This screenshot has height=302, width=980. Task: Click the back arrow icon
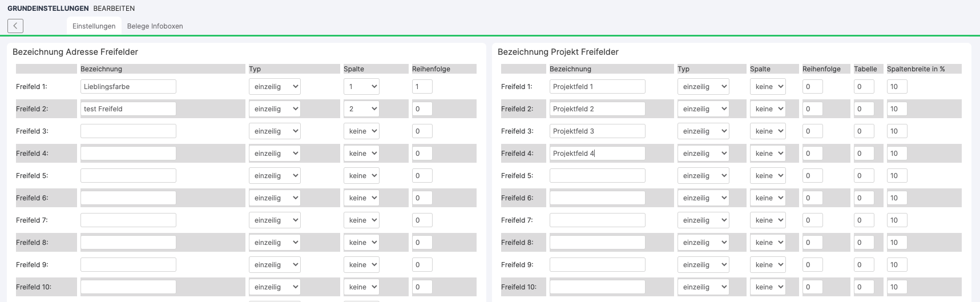[15, 26]
